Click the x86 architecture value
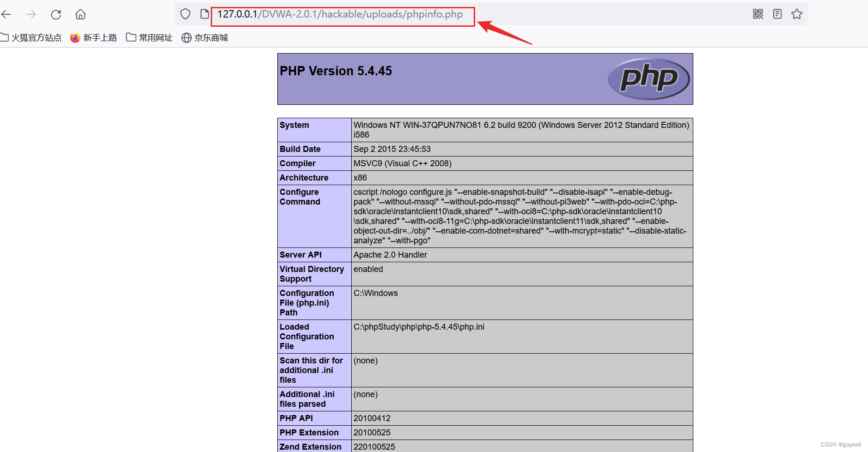This screenshot has height=452, width=868. pyautogui.click(x=360, y=178)
